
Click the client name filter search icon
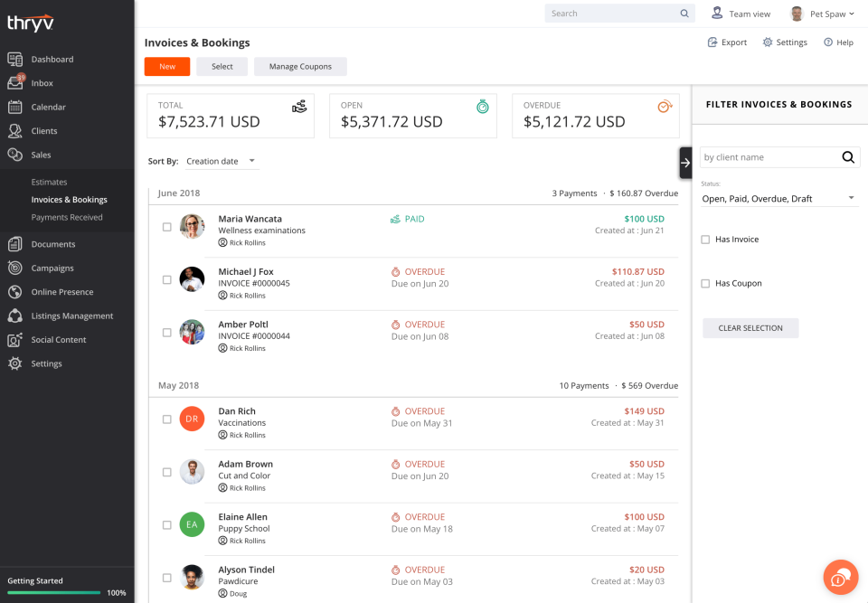click(x=848, y=157)
